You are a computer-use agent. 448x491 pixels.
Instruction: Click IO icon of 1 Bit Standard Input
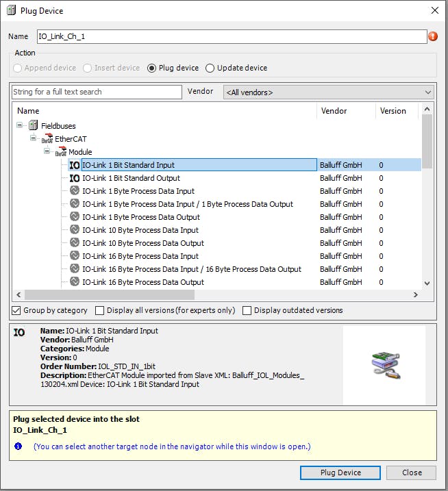[x=75, y=165]
